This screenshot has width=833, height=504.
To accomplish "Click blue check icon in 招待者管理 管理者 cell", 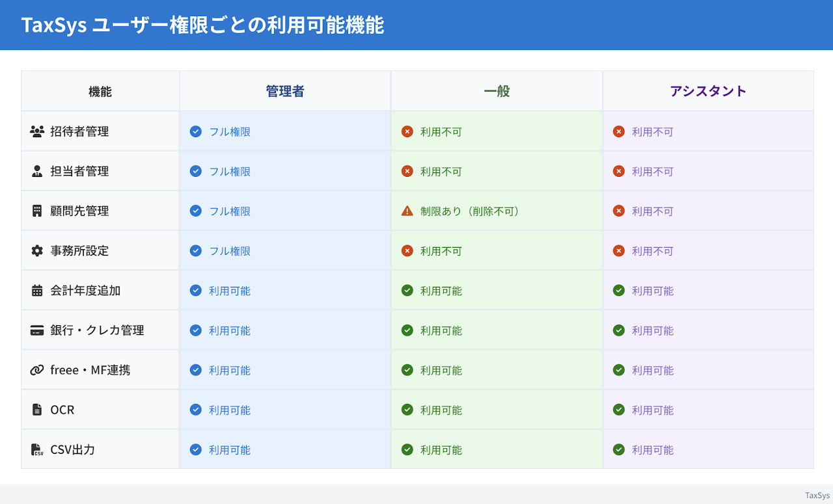I will pos(195,131).
